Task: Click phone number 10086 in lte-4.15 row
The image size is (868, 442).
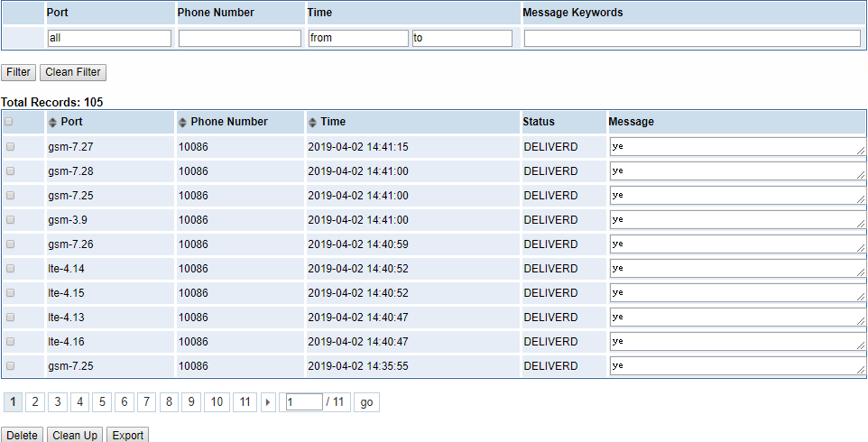Action: (x=193, y=293)
